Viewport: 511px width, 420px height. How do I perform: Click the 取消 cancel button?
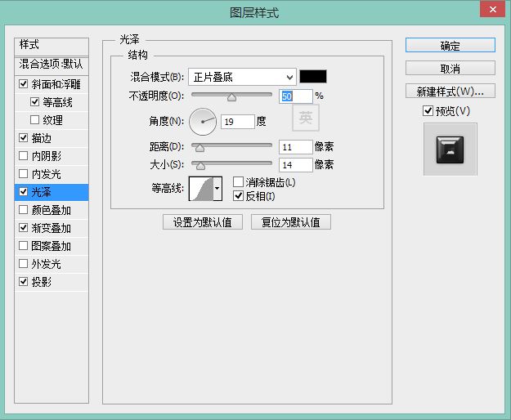(450, 69)
